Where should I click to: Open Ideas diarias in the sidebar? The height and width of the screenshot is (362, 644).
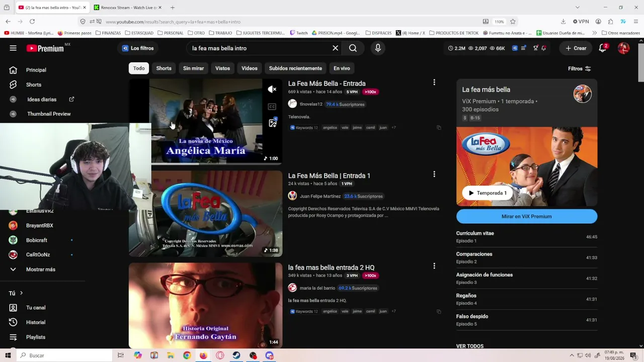click(42, 99)
